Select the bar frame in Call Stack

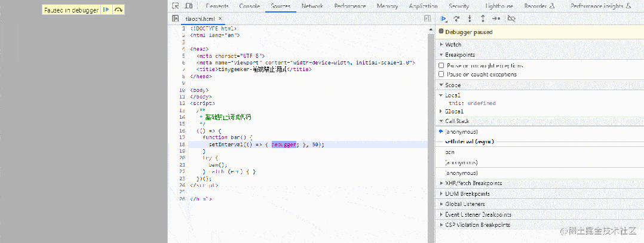pos(539,152)
